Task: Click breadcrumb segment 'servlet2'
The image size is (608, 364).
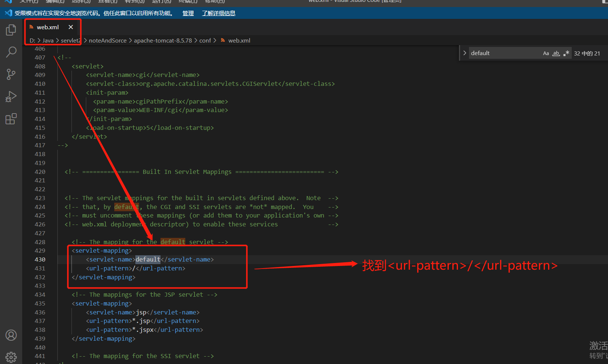Action: coord(71,40)
